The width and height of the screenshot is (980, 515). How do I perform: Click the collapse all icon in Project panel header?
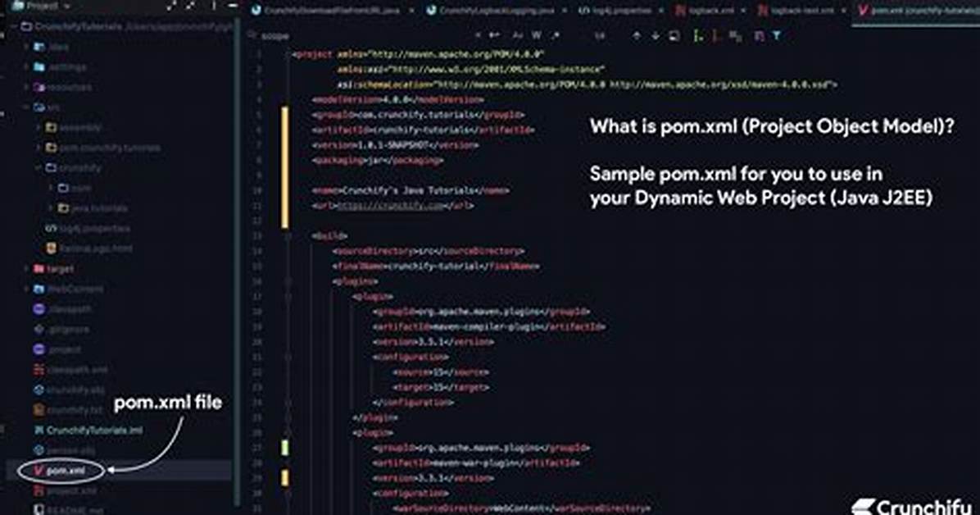(190, 7)
